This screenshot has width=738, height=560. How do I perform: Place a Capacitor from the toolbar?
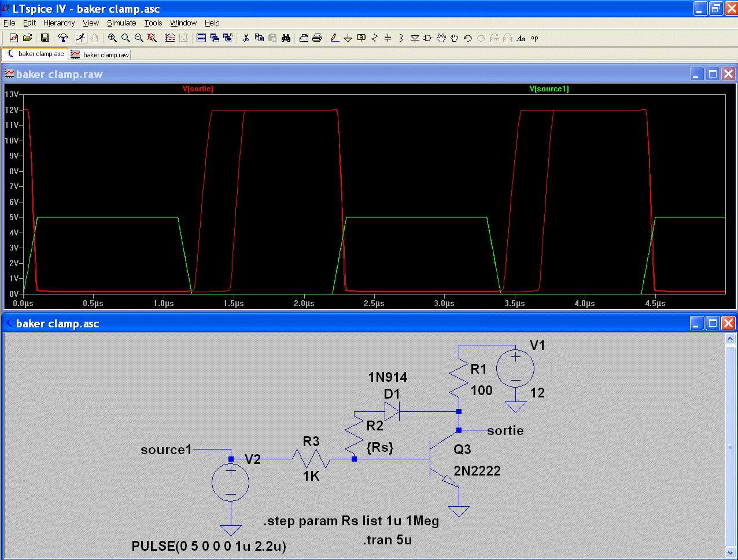(388, 38)
